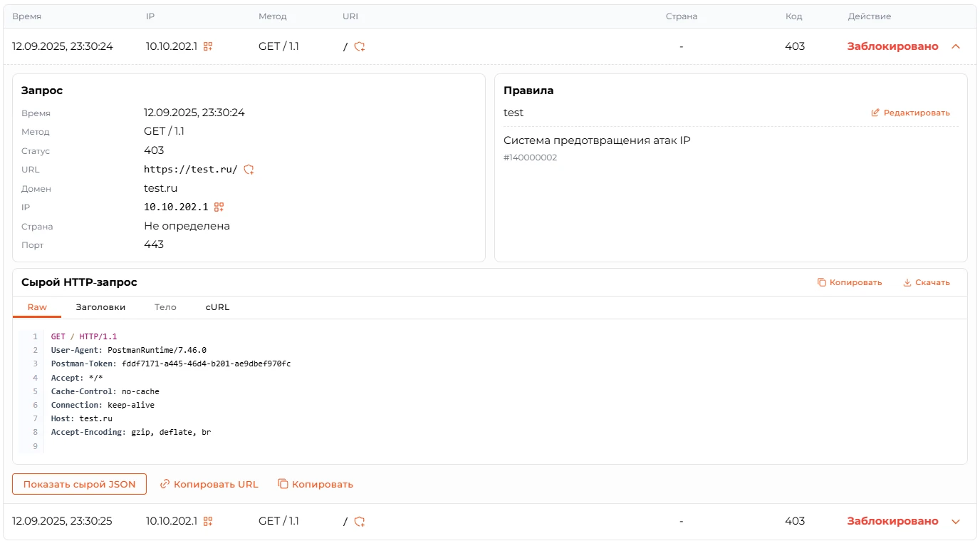Screen dimensions: 980x541
Task: Click the domain value test.ru in the Запрос panel
Action: pyautogui.click(x=161, y=188)
